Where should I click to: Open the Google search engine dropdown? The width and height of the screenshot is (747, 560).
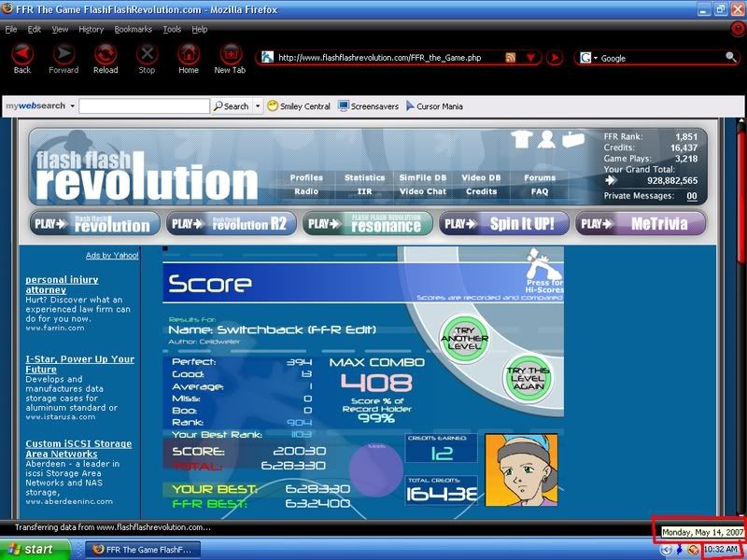tap(587, 58)
